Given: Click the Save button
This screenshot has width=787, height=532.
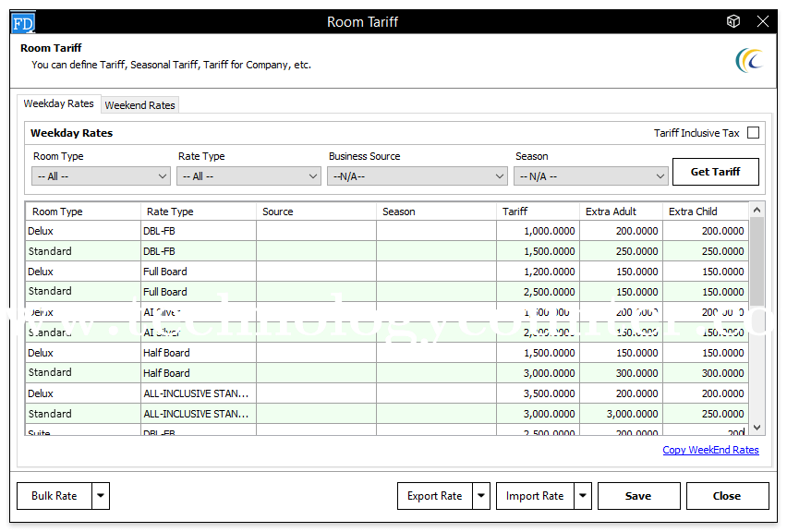Looking at the screenshot, I should click(x=638, y=496).
